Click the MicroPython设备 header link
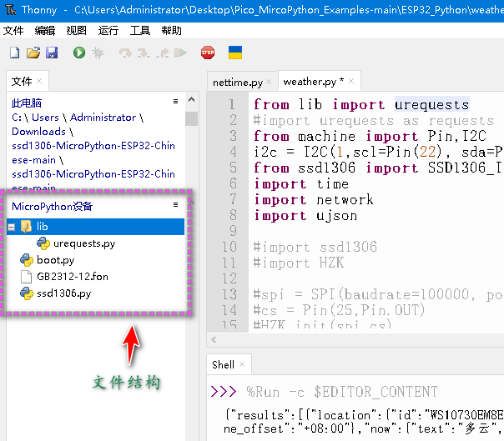504x441 pixels. point(52,206)
